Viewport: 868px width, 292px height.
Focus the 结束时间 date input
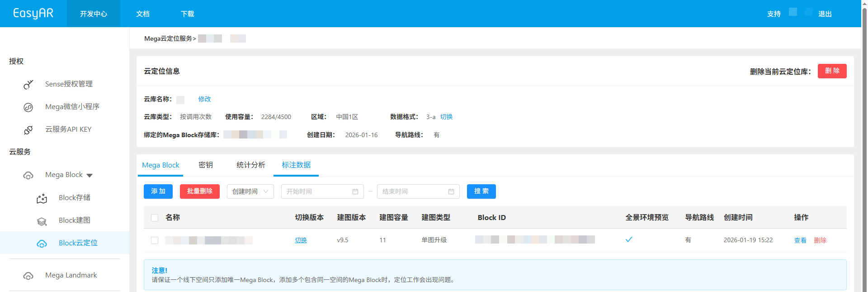418,191
